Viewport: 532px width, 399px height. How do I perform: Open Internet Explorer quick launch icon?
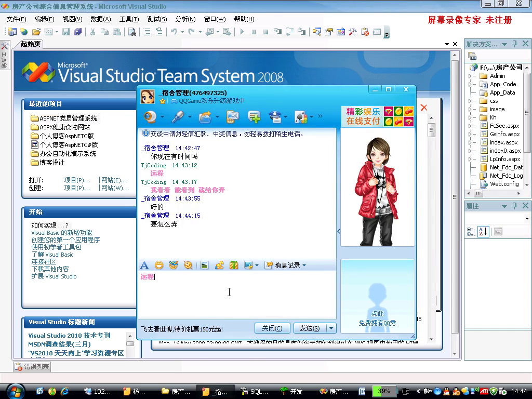pyautogui.click(x=64, y=391)
